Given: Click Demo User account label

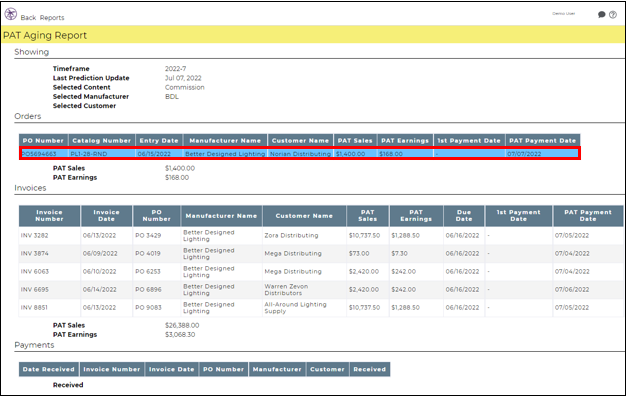Looking at the screenshot, I should [563, 14].
